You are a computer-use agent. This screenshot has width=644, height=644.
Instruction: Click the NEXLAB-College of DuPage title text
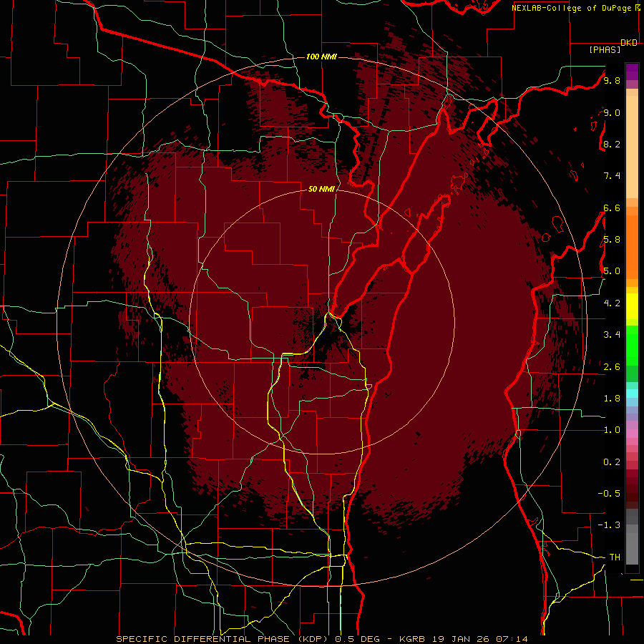(x=572, y=8)
